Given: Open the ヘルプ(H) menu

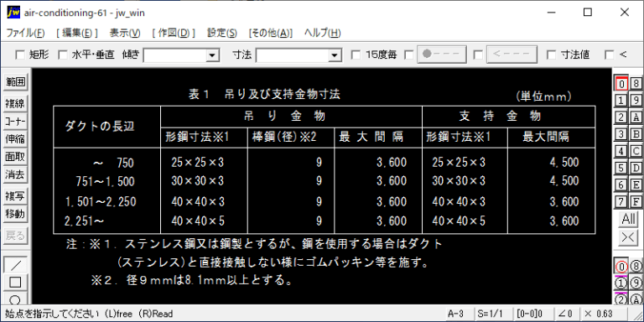Looking at the screenshot, I should [322, 34].
